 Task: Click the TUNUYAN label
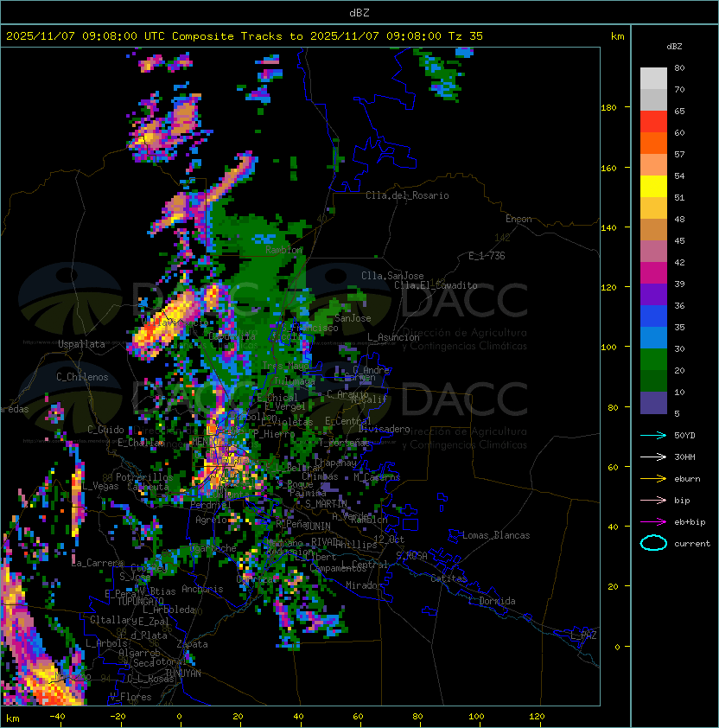183,674
